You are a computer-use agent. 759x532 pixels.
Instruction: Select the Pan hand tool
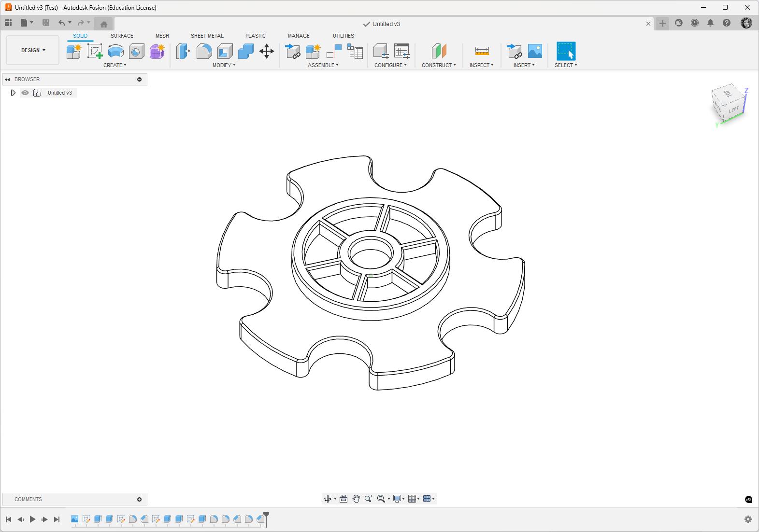tap(356, 499)
